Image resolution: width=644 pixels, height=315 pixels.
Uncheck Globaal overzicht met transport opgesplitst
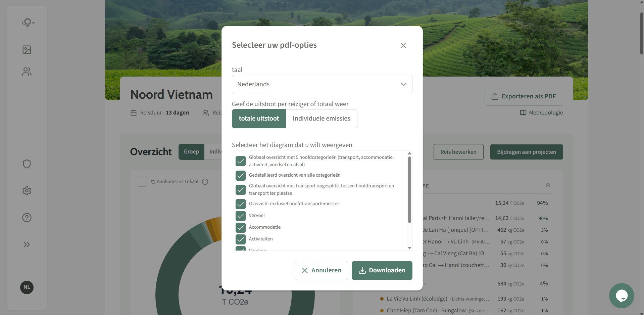241,190
